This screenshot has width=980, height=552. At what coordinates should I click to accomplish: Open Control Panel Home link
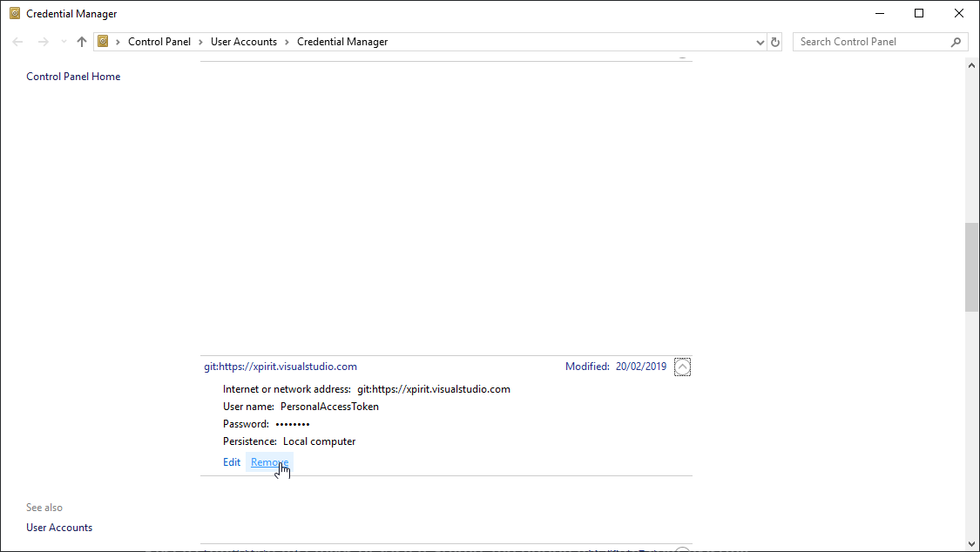coord(73,76)
